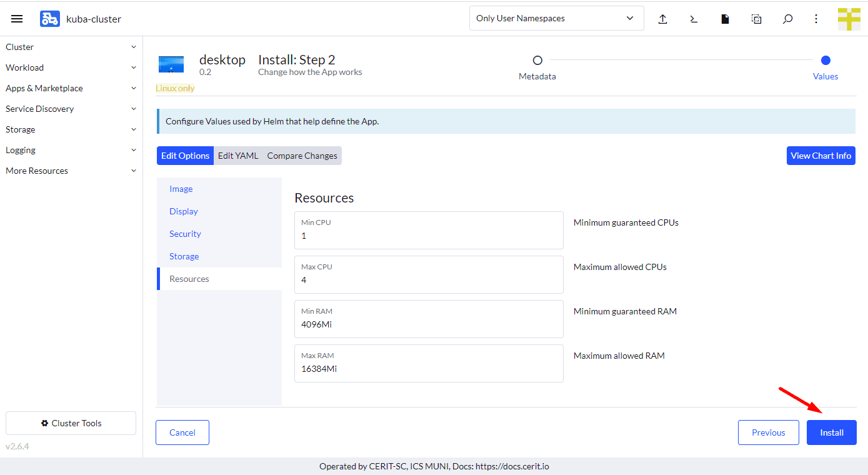Expand the Apps & Marketplace section
The width and height of the screenshot is (868, 475).
click(71, 88)
